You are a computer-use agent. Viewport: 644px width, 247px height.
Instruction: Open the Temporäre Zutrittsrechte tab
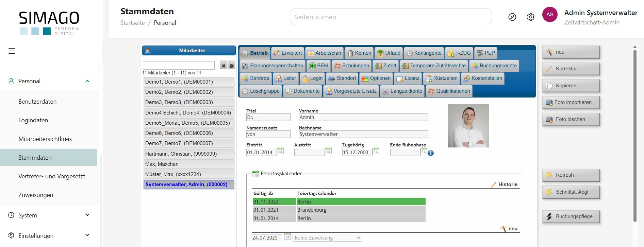[434, 66]
